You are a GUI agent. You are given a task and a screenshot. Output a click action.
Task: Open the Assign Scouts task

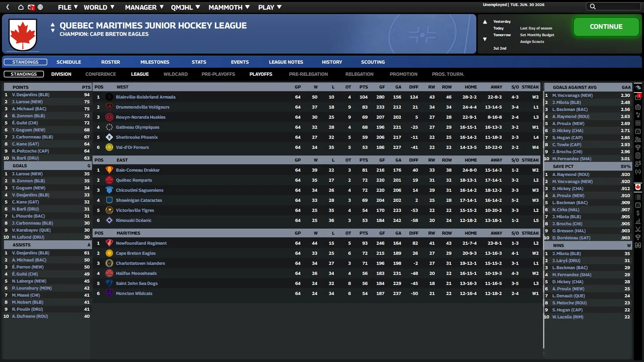pos(532,42)
